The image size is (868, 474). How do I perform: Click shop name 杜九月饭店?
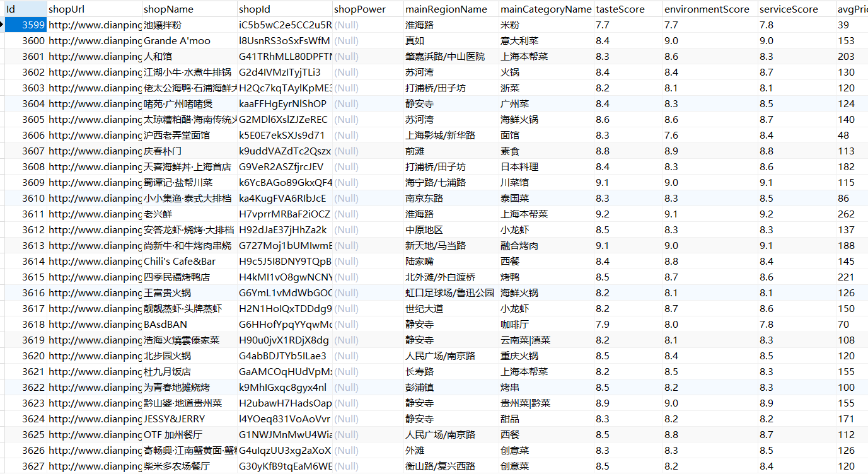[x=190, y=372]
